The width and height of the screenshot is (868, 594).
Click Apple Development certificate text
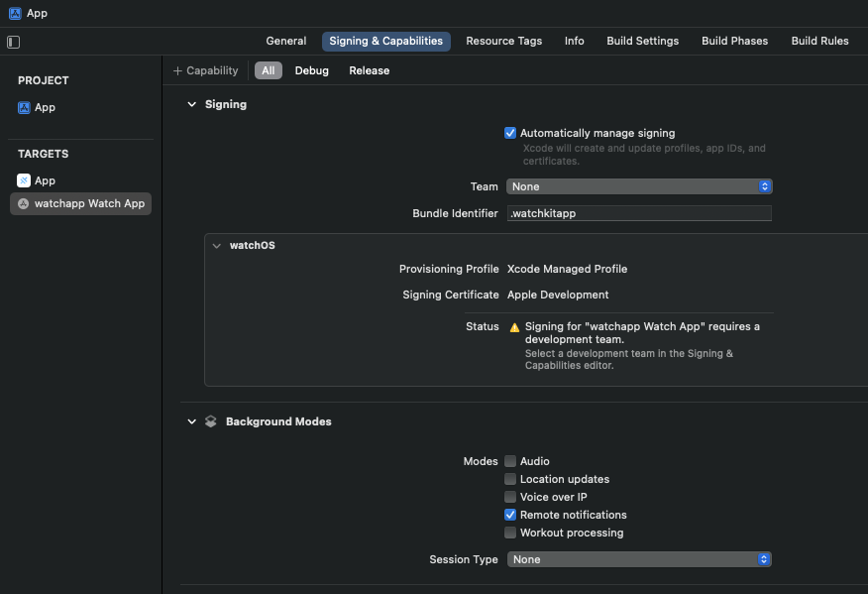[x=558, y=295]
